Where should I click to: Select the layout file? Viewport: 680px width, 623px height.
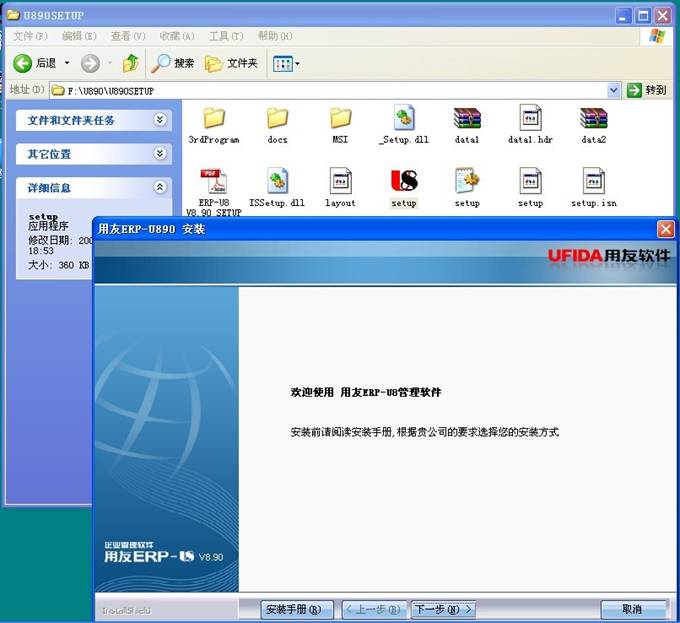(x=340, y=188)
